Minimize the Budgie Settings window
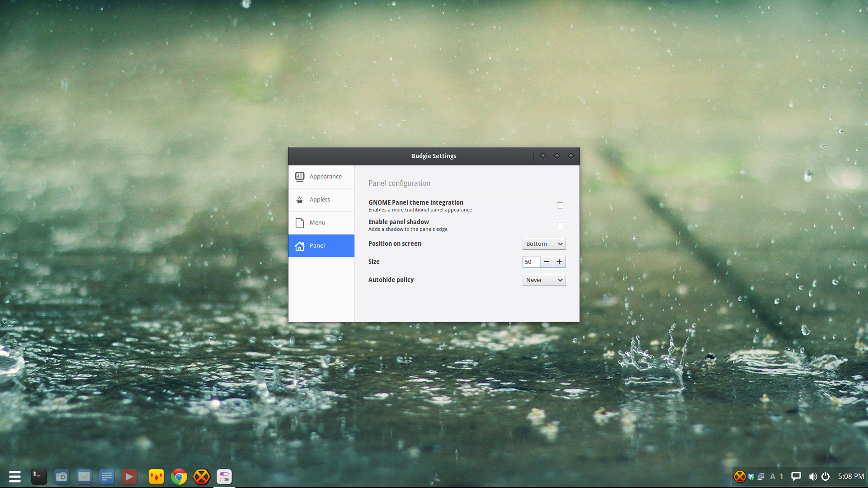 coord(543,156)
